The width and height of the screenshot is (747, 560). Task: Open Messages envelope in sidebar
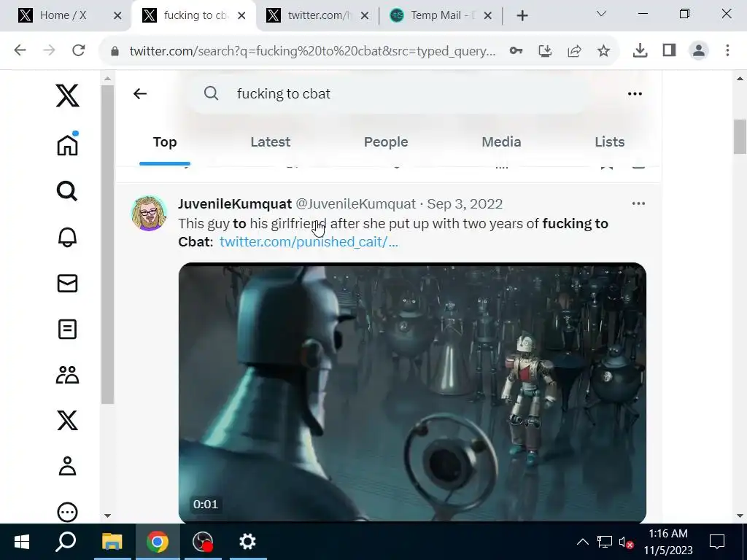(x=67, y=284)
